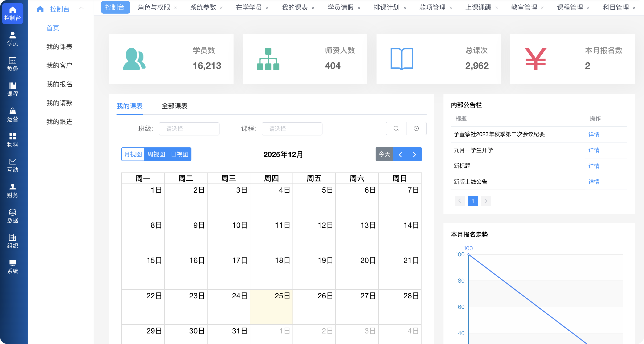Open the 教务 calendar icon in sidebar

(x=12, y=64)
